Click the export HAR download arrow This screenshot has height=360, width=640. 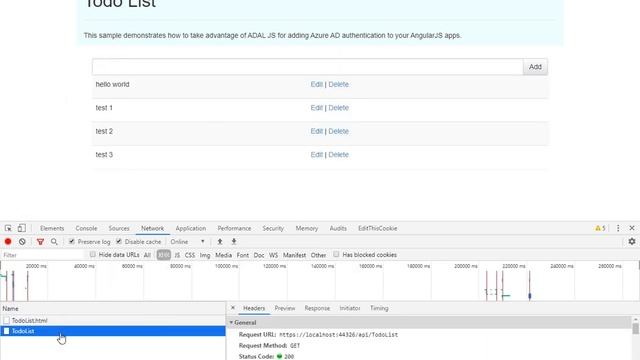(x=234, y=242)
